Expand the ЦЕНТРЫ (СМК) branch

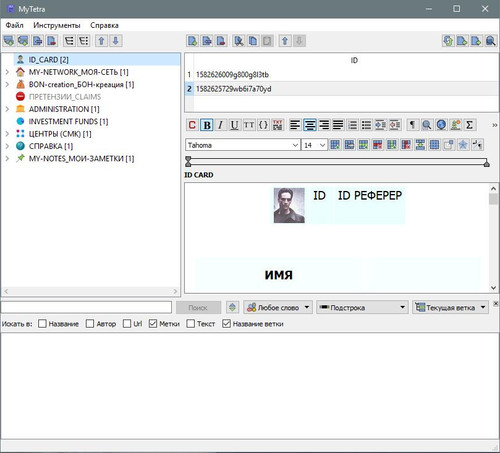7,134
